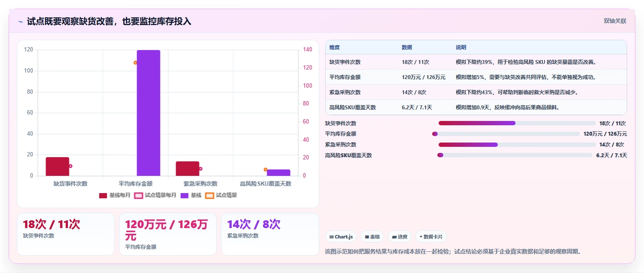
Task: Click the orange pilot point near the 平均库存金额 bar
Action: 135,63
